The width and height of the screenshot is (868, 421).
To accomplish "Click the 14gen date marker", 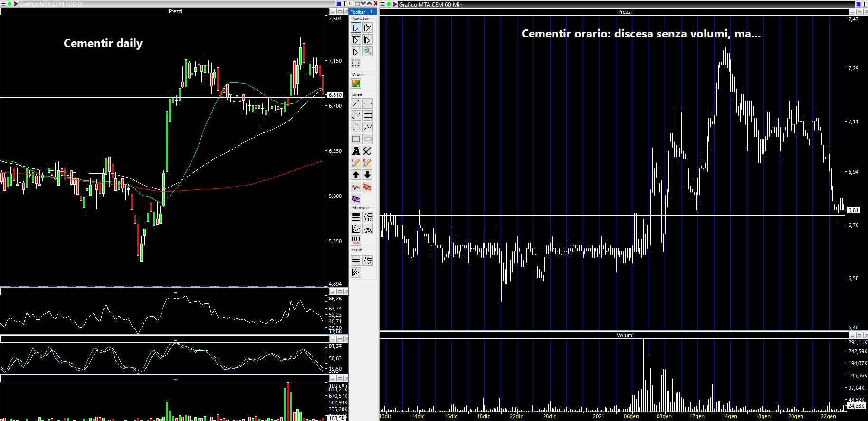I will [729, 416].
